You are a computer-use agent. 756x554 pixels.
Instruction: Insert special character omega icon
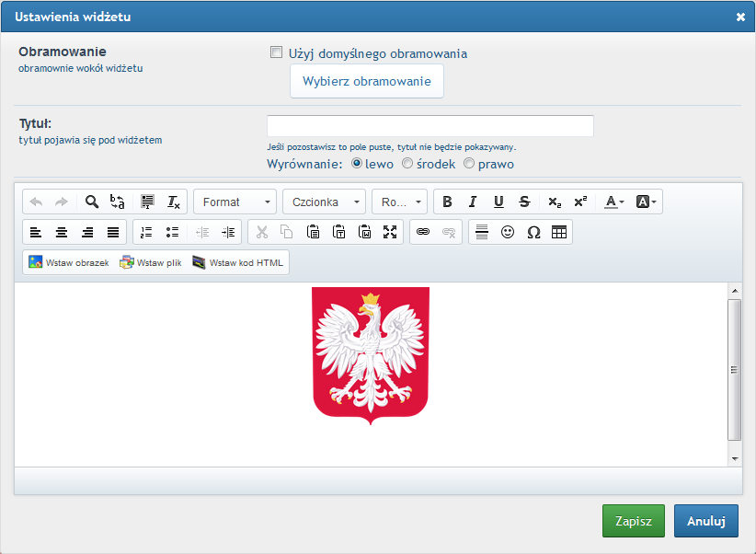tap(533, 232)
